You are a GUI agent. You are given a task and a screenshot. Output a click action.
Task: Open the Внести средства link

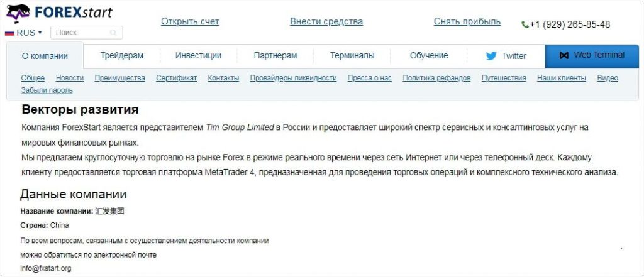click(x=326, y=21)
